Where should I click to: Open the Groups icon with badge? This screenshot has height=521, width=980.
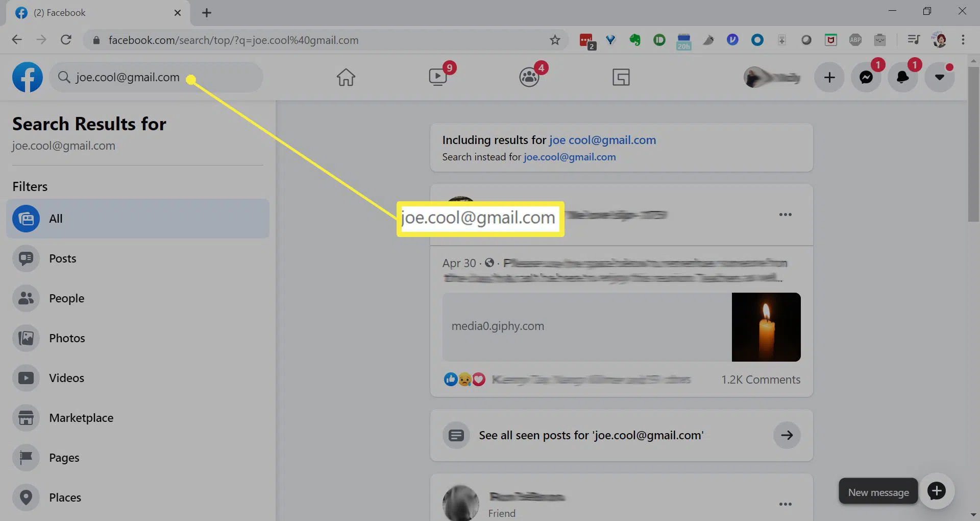(529, 77)
